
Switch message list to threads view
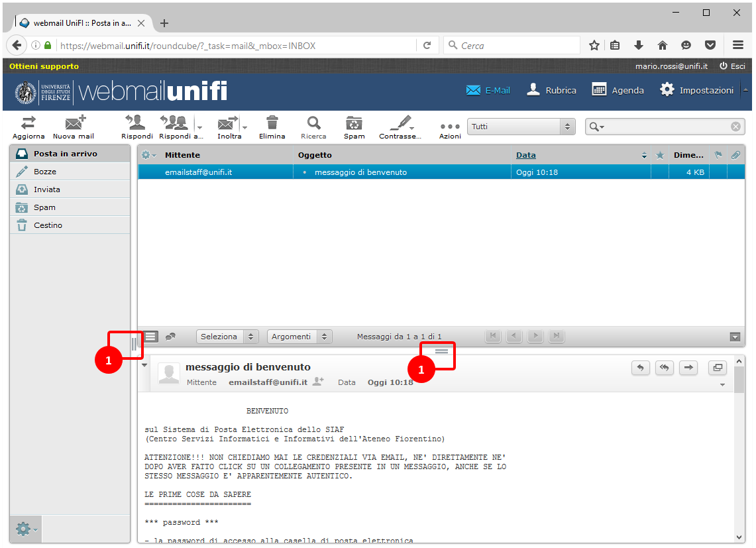[170, 336]
